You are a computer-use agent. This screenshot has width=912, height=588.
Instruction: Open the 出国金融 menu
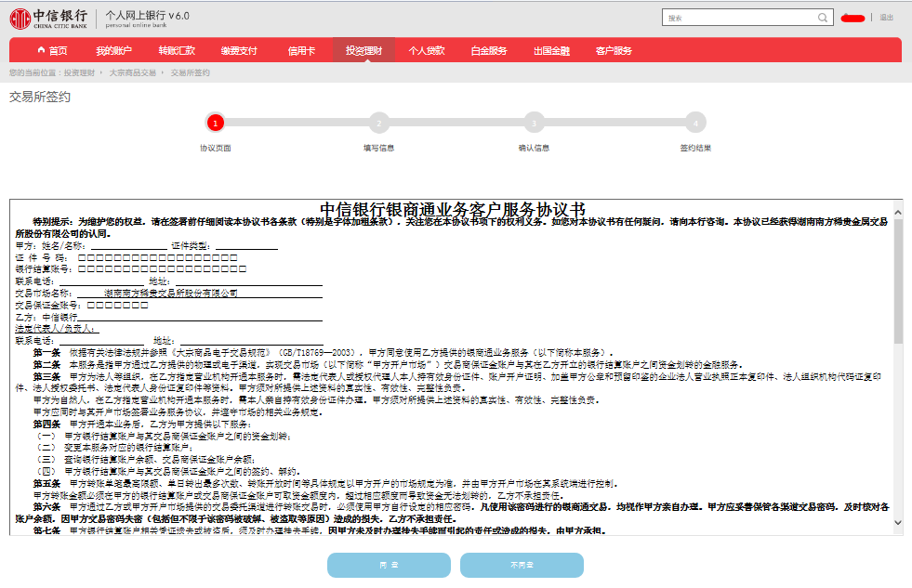pos(551,50)
